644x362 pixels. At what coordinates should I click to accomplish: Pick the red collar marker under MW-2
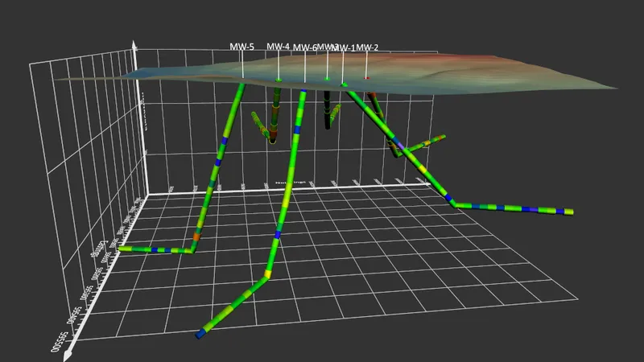tap(367, 78)
